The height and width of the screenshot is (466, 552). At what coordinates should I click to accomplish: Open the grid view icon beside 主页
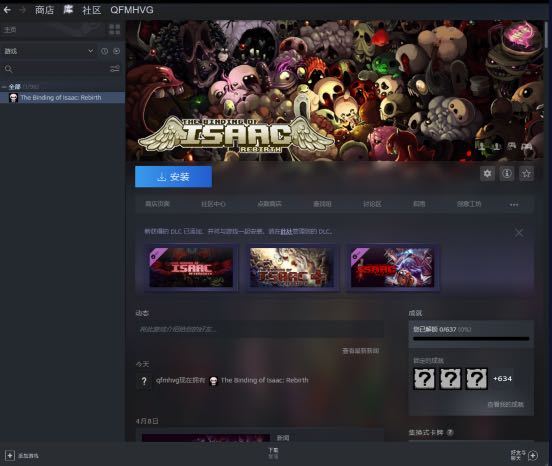[114, 30]
